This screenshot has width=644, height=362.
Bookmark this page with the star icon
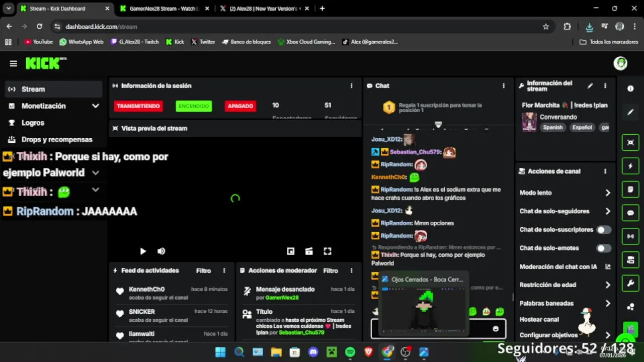point(546,27)
